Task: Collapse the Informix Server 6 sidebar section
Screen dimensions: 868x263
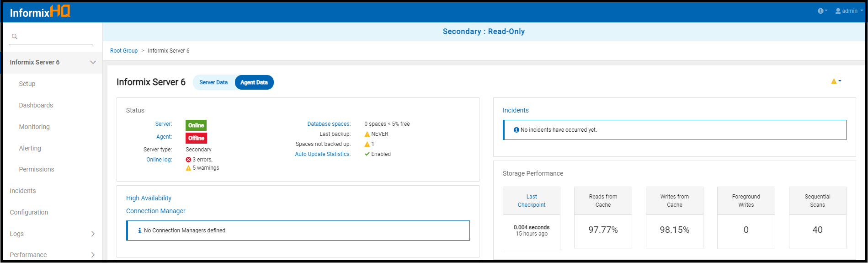Action: [93, 62]
